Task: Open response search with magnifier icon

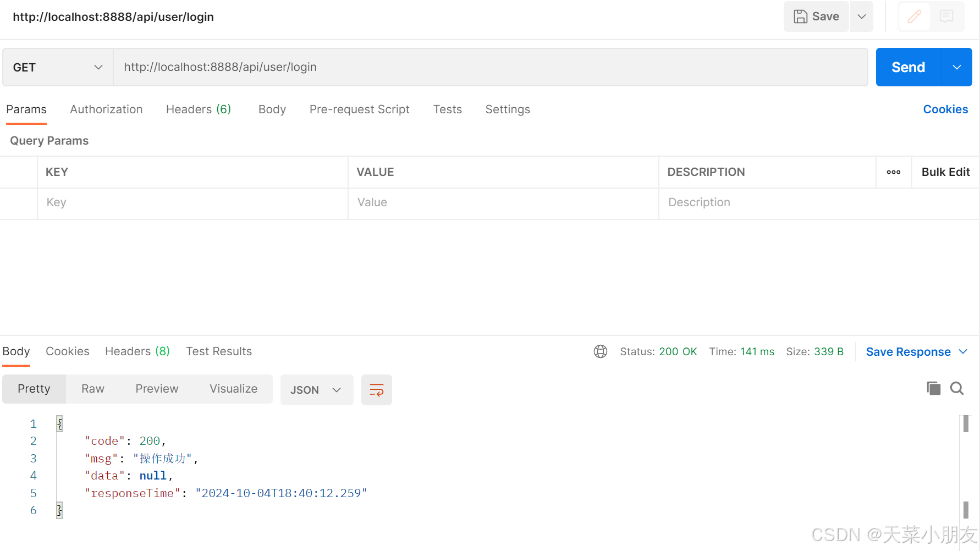Action: 957,388
